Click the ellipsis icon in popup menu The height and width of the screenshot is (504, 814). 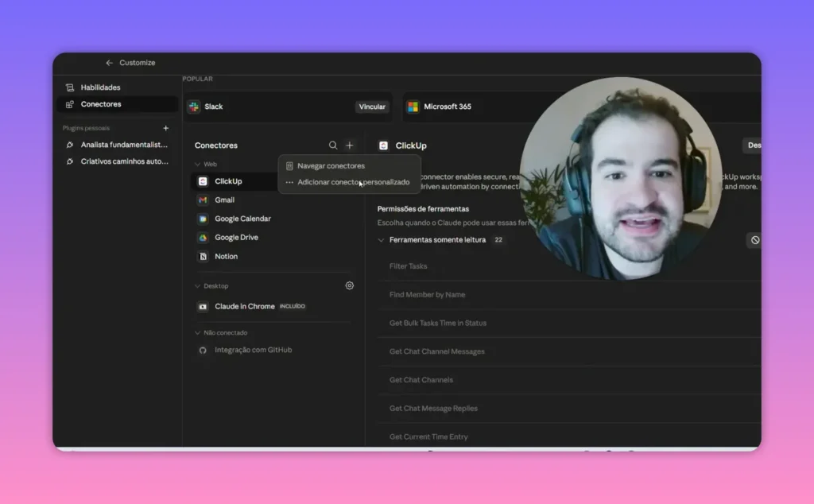tap(289, 182)
